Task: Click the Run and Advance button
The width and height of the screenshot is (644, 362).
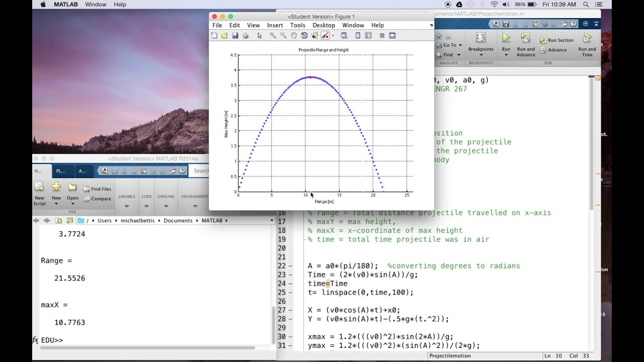Action: 526,45
